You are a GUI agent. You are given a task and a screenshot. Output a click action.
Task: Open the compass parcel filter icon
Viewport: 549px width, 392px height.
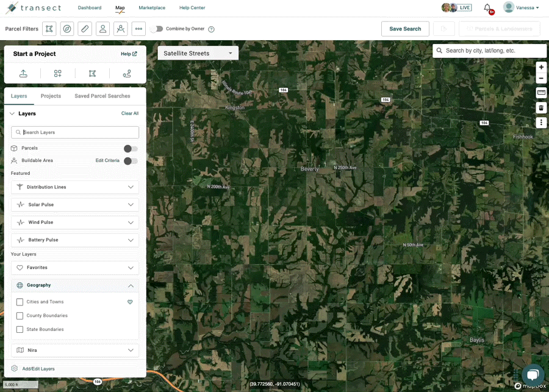(x=67, y=29)
